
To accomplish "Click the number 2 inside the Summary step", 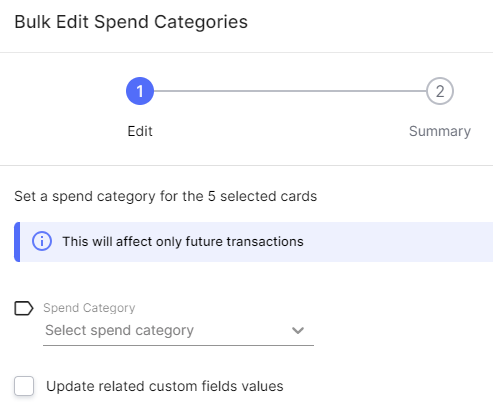I will point(440,91).
